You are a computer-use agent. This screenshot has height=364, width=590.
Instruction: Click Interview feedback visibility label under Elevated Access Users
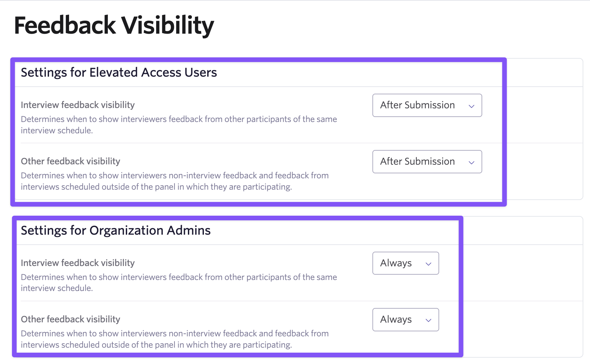pos(78,105)
